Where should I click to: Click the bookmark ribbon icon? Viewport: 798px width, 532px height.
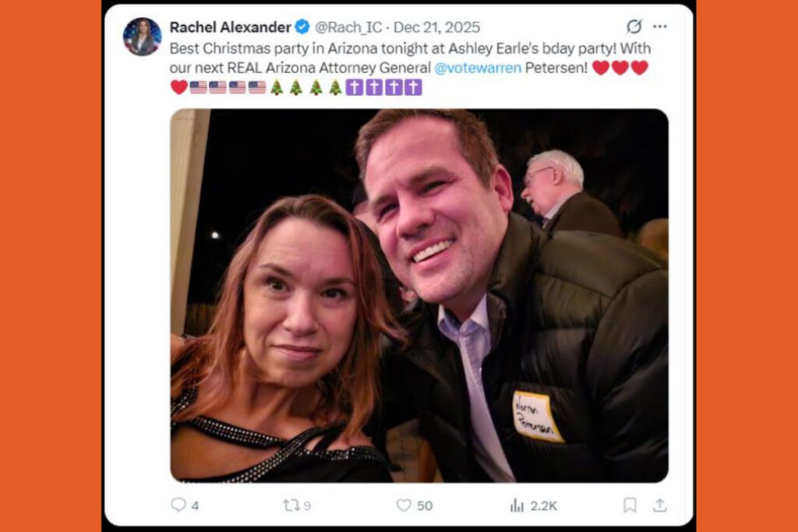coord(630,505)
